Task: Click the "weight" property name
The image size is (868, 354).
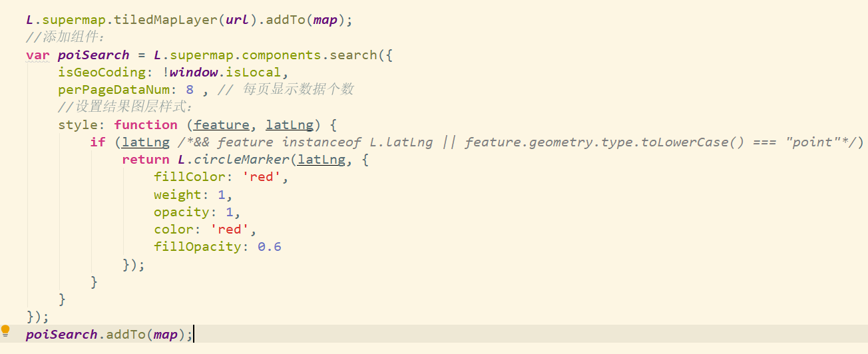Action: click(x=177, y=194)
